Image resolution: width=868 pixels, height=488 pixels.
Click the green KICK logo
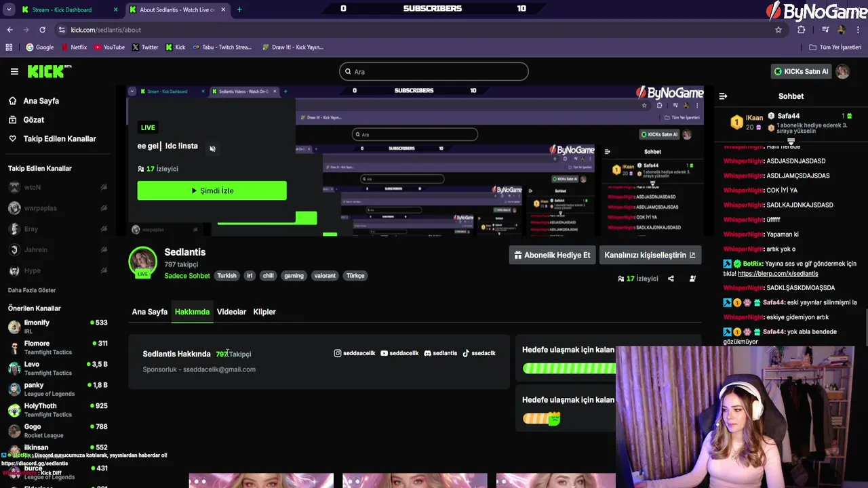pyautogui.click(x=49, y=71)
